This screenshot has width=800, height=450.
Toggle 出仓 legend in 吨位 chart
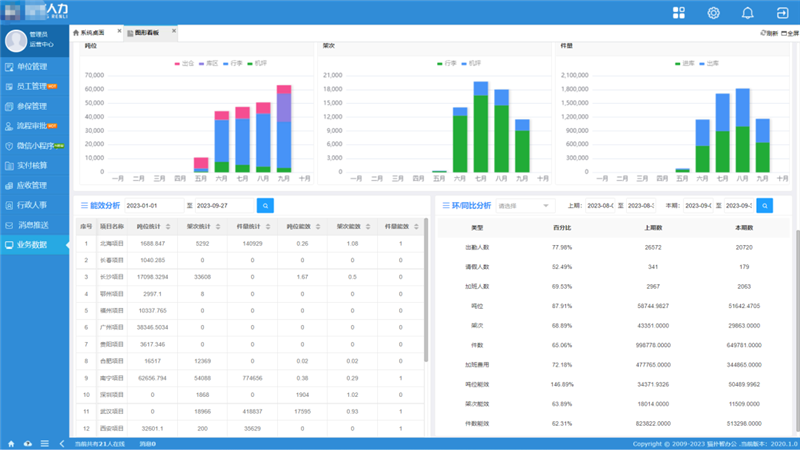pos(183,63)
